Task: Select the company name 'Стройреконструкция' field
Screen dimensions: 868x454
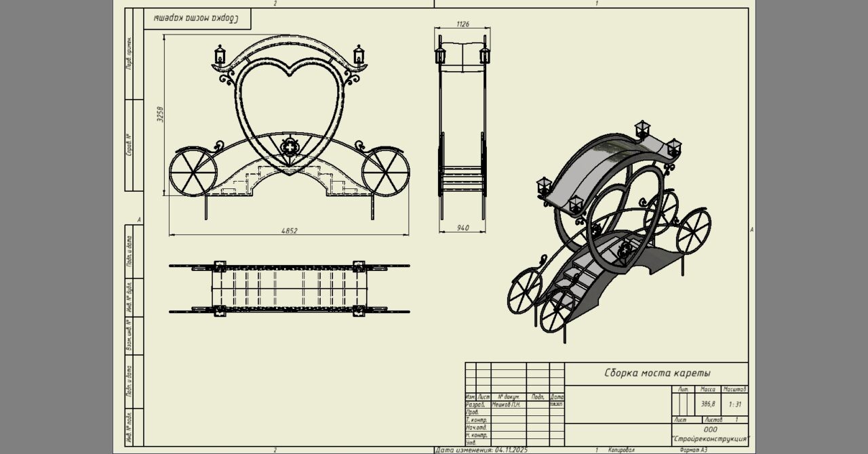Action: 710,438
